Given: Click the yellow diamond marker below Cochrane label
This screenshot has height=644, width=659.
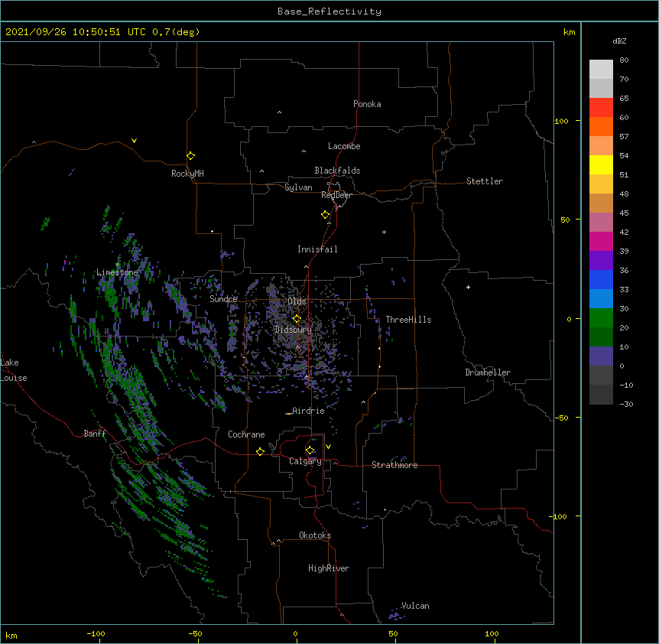Looking at the screenshot, I should pos(260,451).
